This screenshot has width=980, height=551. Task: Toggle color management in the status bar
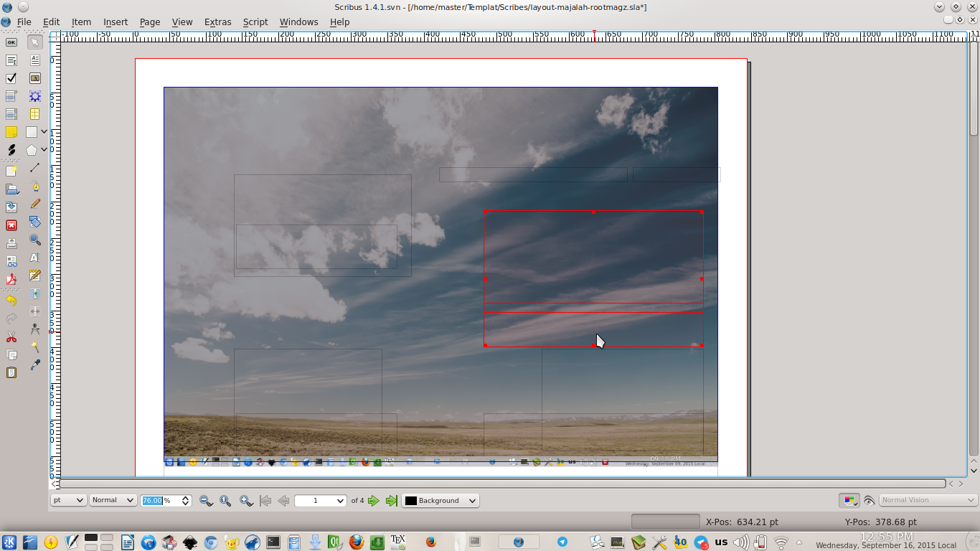pos(849,500)
